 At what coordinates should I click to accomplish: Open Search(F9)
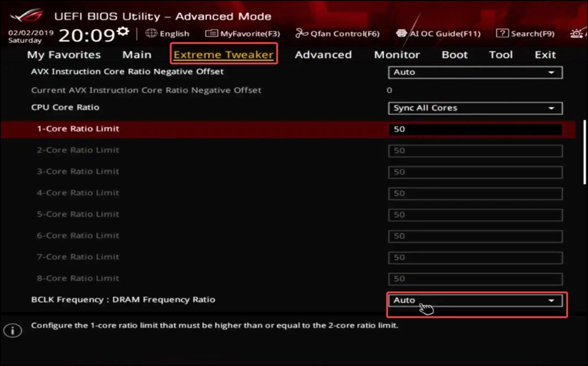tap(525, 33)
